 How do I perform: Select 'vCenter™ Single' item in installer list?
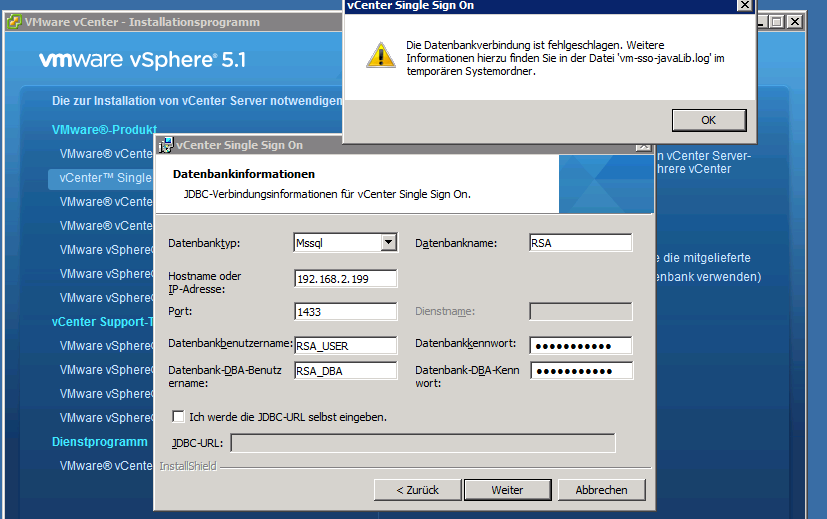100,178
